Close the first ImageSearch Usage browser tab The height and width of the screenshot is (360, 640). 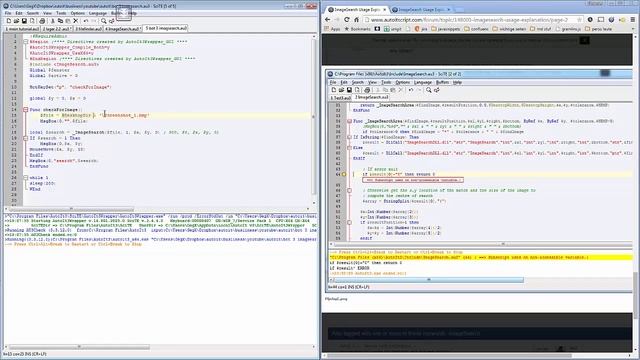384,9
